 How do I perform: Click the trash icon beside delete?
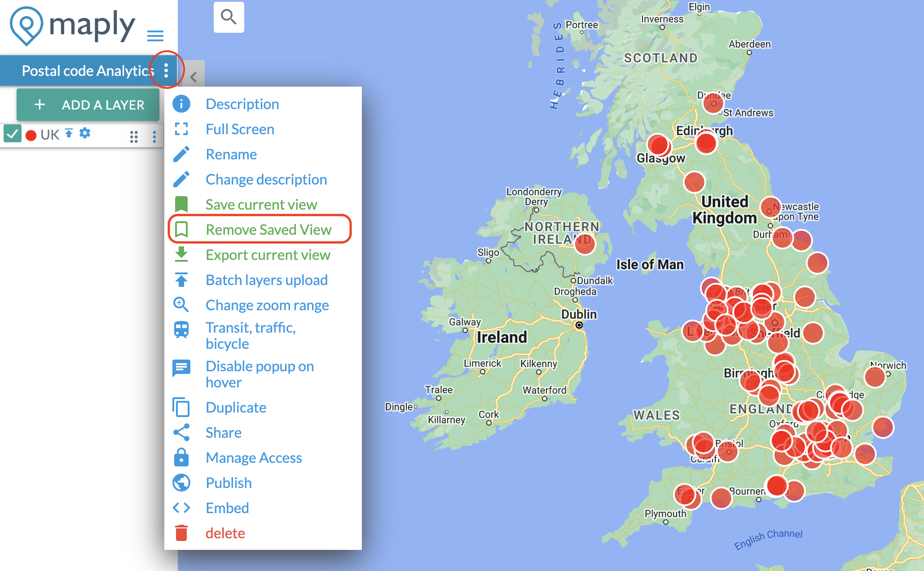[181, 533]
